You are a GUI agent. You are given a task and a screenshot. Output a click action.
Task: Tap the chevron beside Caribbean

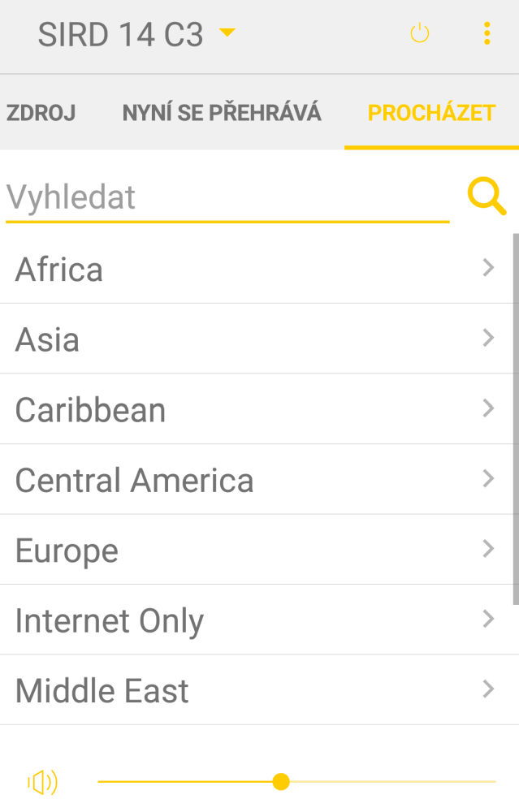coord(488,408)
